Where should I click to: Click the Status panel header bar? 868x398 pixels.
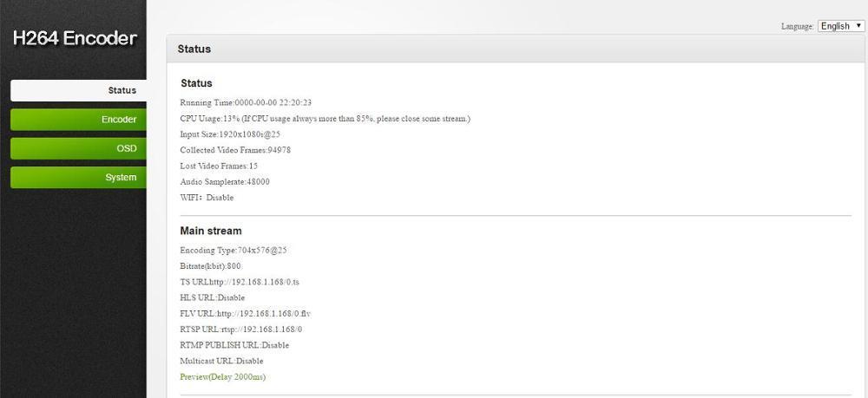[x=516, y=49]
